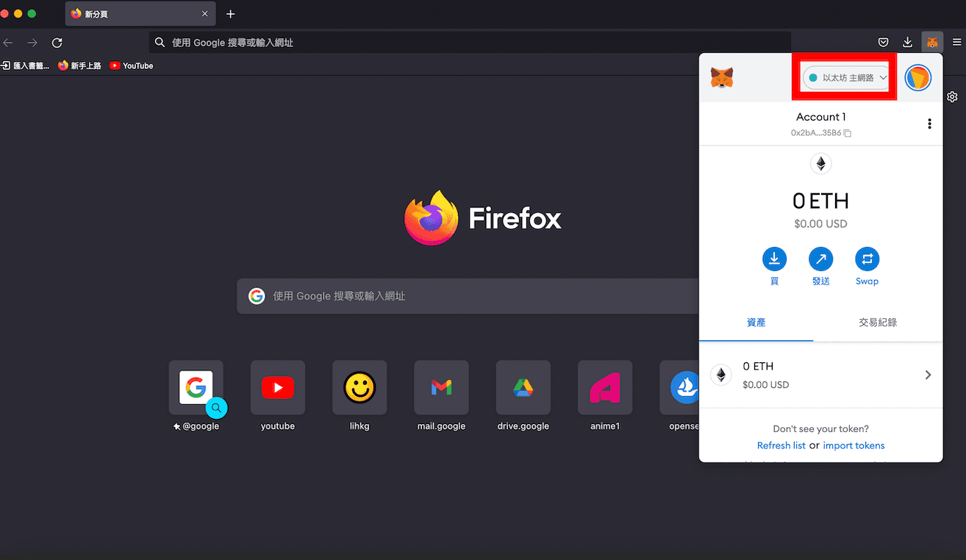Go forward to next page
The image size is (966, 560).
click(32, 43)
